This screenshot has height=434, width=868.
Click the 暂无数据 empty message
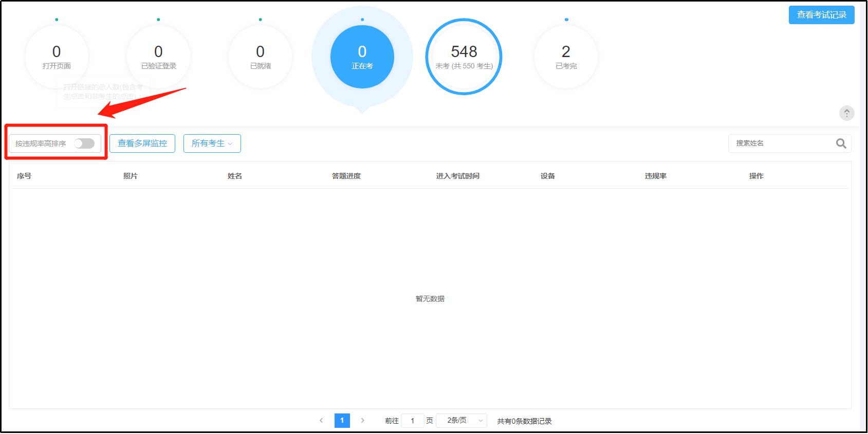(x=430, y=299)
